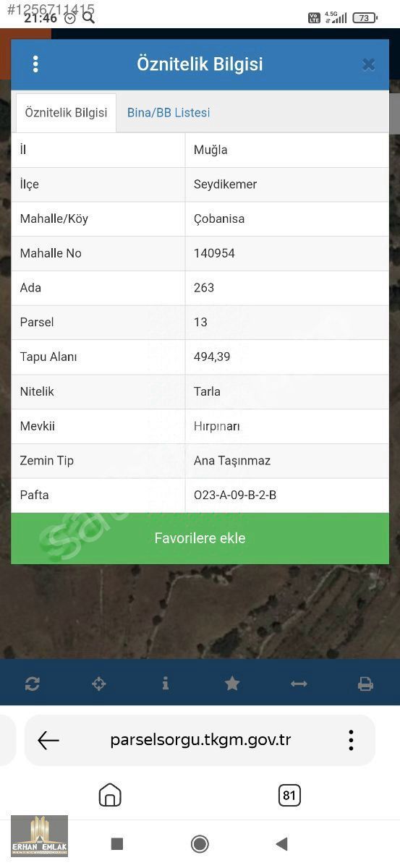Click the printer icon

click(x=365, y=684)
